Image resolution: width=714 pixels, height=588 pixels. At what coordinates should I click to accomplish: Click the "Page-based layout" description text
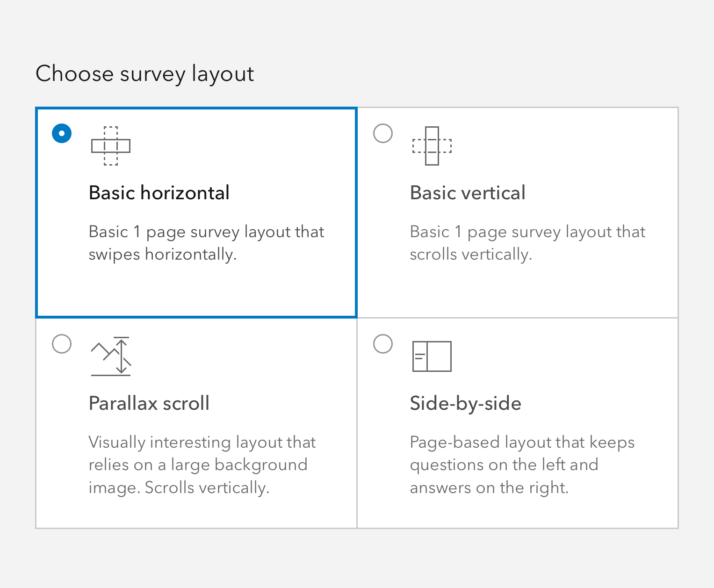522,442
